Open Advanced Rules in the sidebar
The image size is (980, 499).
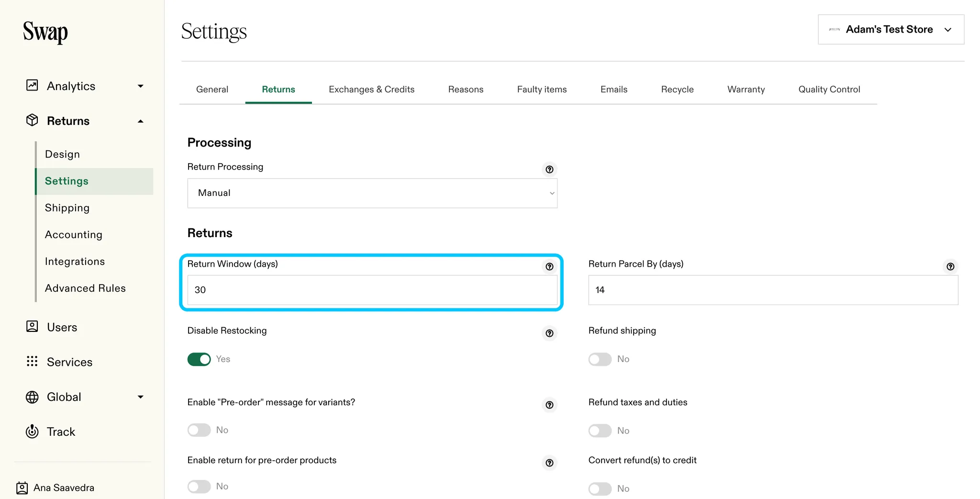coord(85,288)
